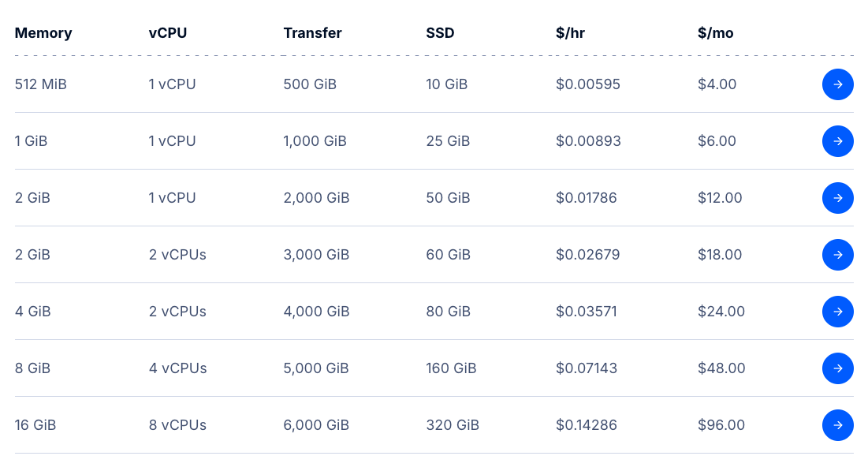Click the $0.00893 hourly price
868x467 pixels.
click(588, 141)
